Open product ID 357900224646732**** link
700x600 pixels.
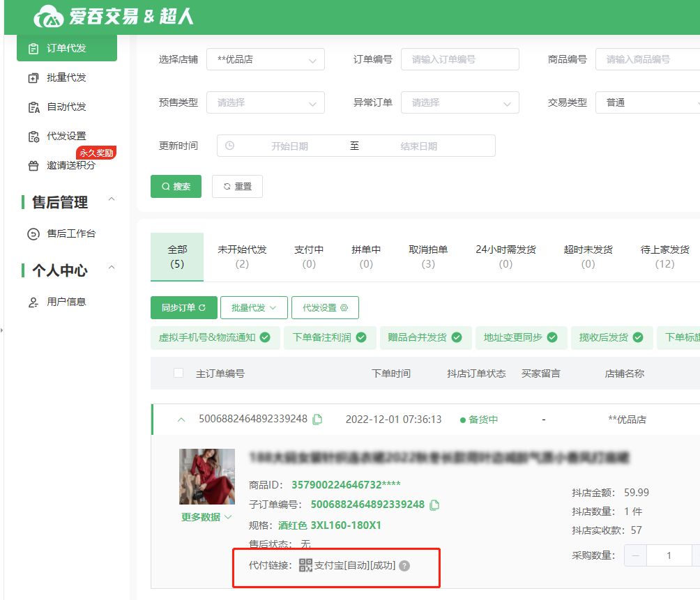(346, 485)
